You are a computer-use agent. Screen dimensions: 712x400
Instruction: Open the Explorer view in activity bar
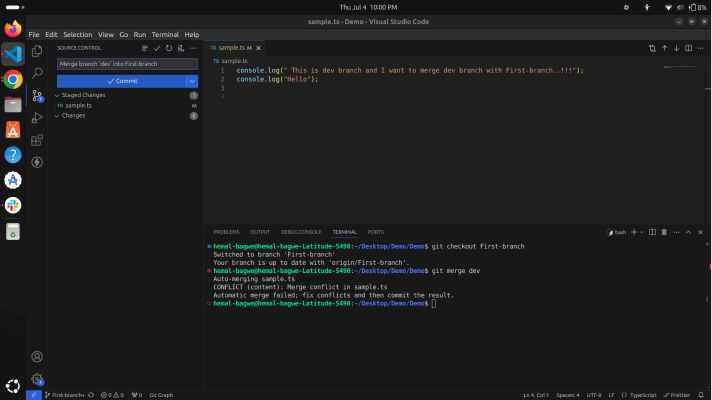pyautogui.click(x=37, y=51)
